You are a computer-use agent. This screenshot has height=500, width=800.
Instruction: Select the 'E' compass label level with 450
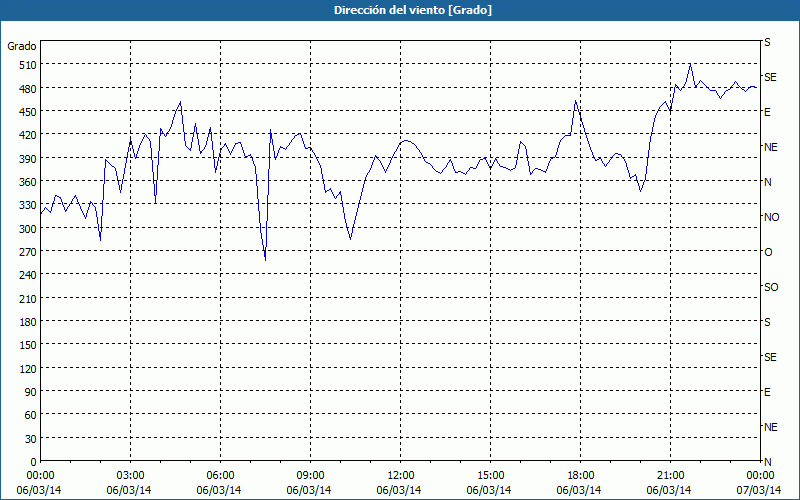tap(767, 112)
